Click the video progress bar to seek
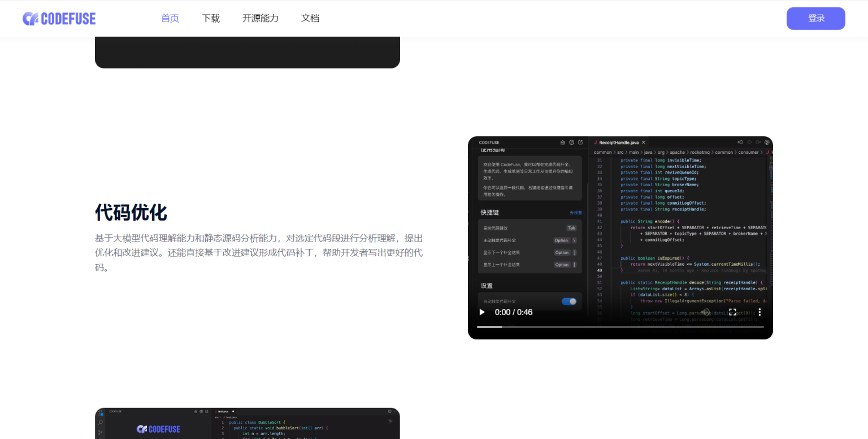868x439 pixels. pos(620,327)
